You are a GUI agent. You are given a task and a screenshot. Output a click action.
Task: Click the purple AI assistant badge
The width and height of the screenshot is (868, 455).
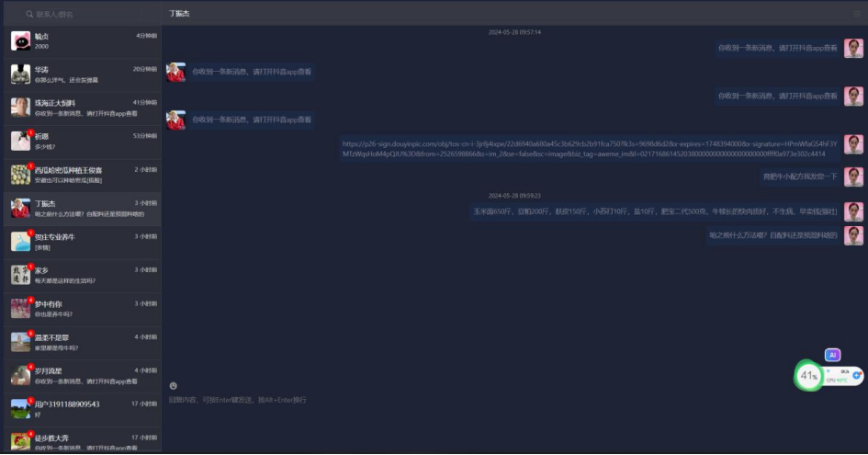click(x=832, y=355)
